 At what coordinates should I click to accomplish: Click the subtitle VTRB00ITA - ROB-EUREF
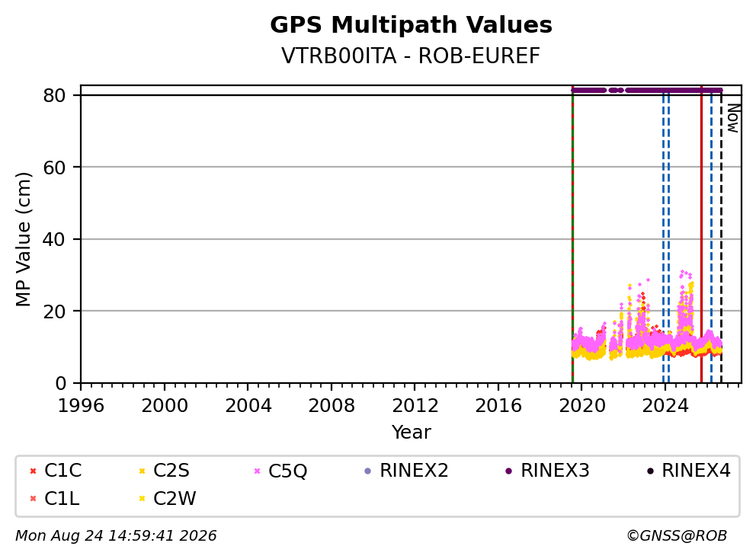(x=411, y=56)
